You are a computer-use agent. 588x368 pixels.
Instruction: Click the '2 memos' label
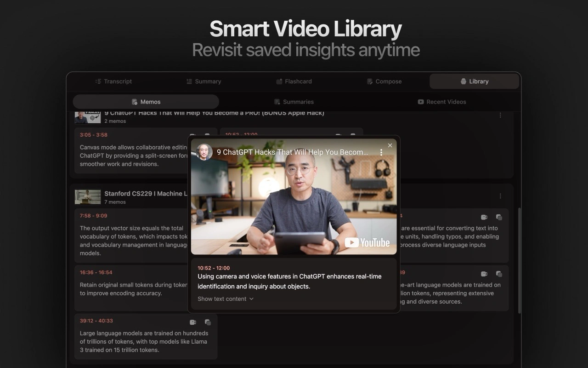click(x=115, y=121)
